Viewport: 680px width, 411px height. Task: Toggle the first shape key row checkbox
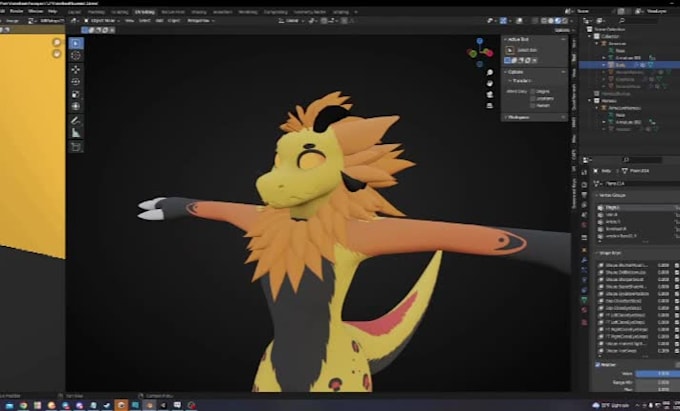[677, 265]
